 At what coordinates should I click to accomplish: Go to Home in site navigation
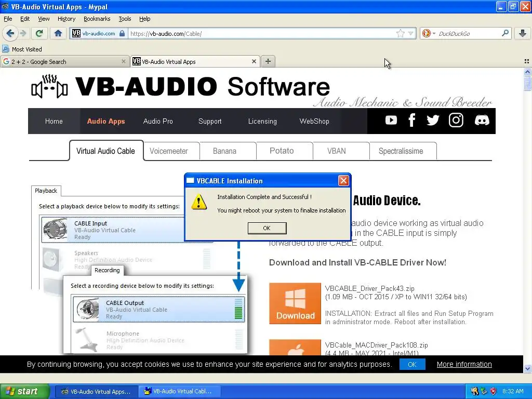click(x=54, y=121)
